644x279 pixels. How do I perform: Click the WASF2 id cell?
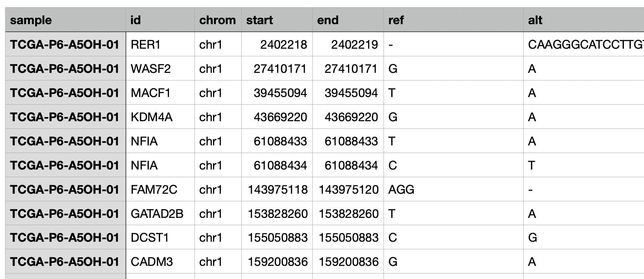(x=160, y=69)
